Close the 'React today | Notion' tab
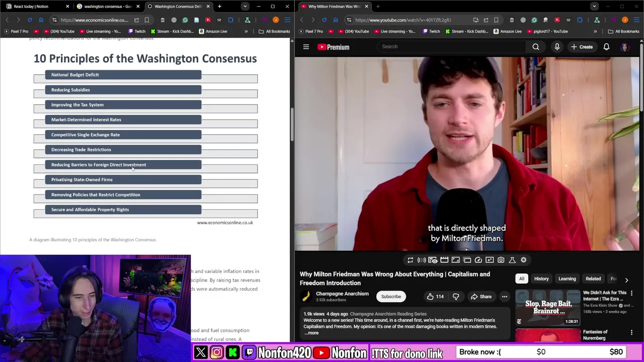 pyautogui.click(x=67, y=7)
